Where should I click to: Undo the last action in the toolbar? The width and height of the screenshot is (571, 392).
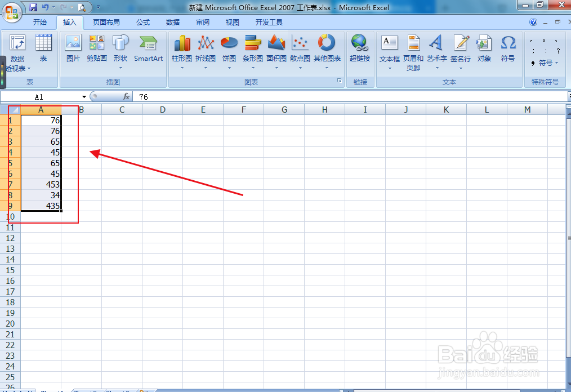pyautogui.click(x=45, y=7)
